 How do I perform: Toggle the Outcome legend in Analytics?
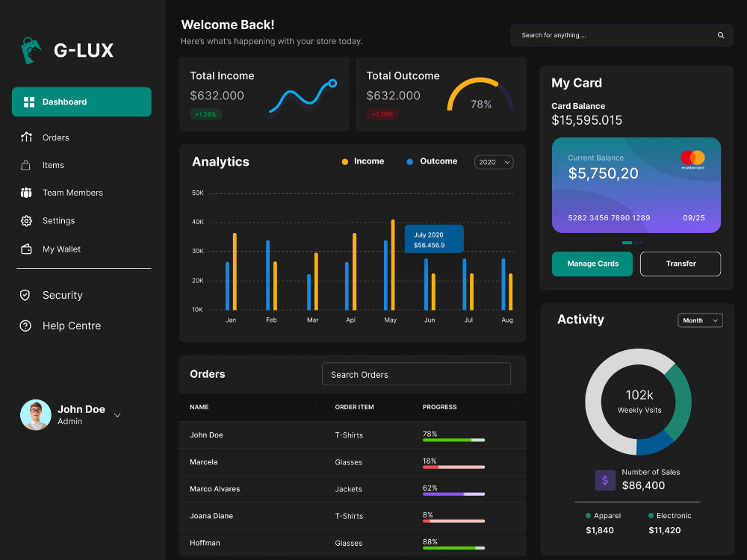click(432, 161)
